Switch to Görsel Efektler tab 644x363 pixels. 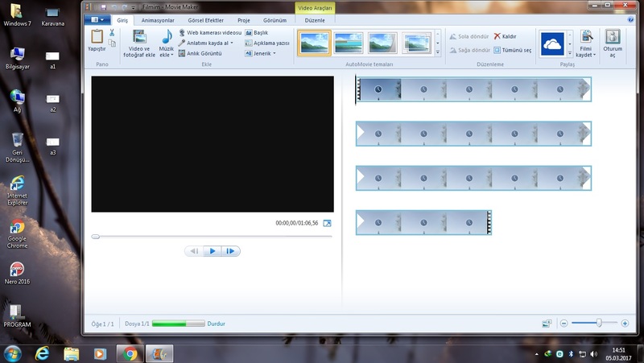206,20
